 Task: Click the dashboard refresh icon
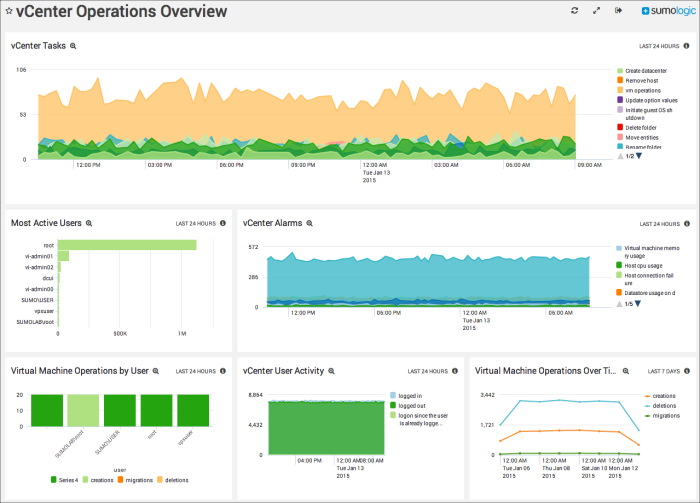(x=574, y=11)
